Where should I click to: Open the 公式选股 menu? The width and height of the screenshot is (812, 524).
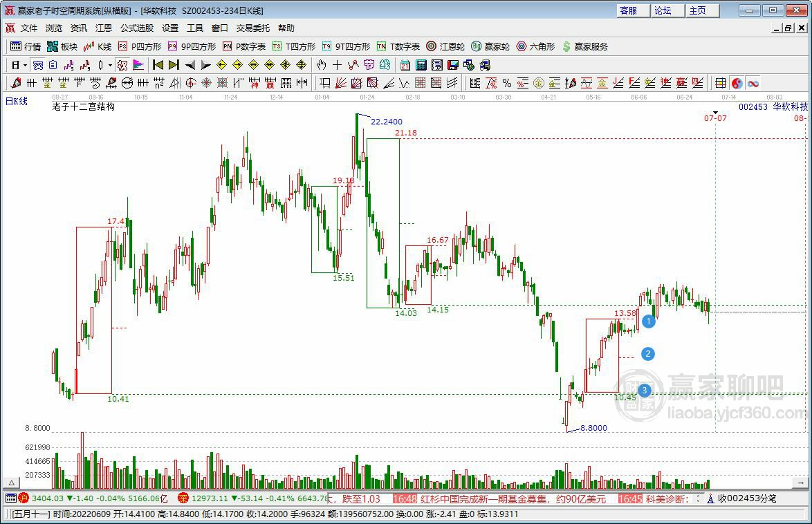click(x=137, y=28)
